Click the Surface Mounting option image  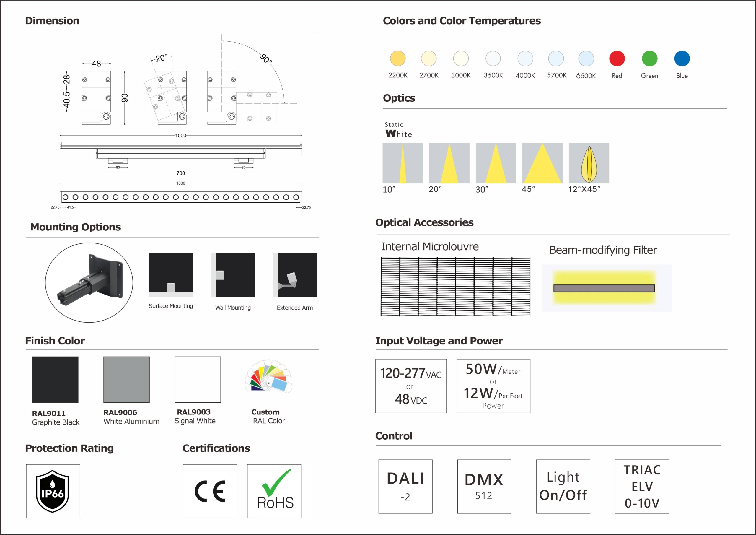(171, 275)
